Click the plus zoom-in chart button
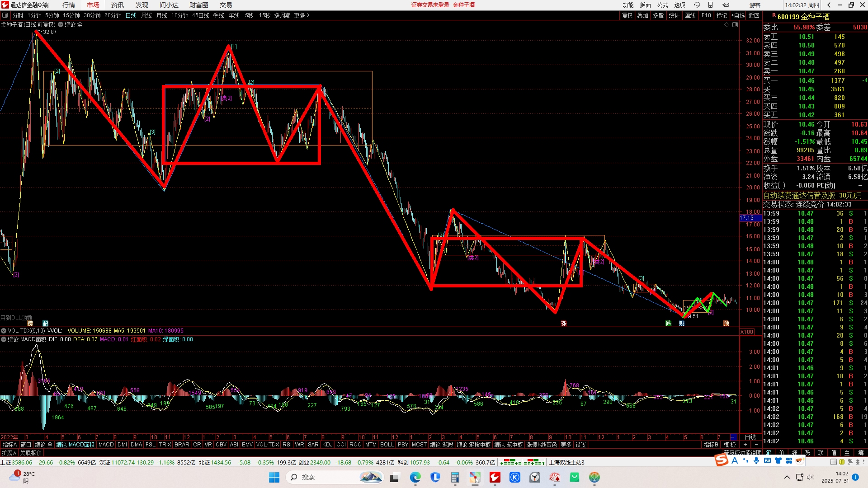Image resolution: width=868 pixels, height=488 pixels. (x=745, y=445)
